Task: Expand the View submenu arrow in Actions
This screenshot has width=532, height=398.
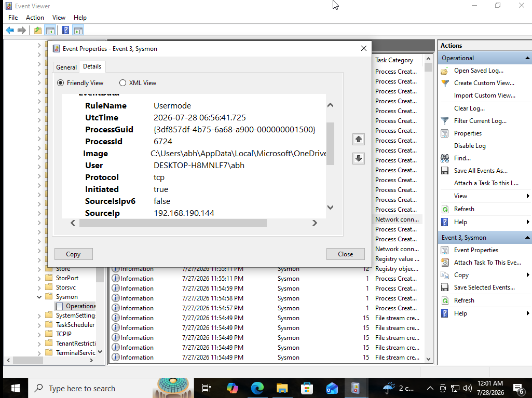Action: coord(528,196)
